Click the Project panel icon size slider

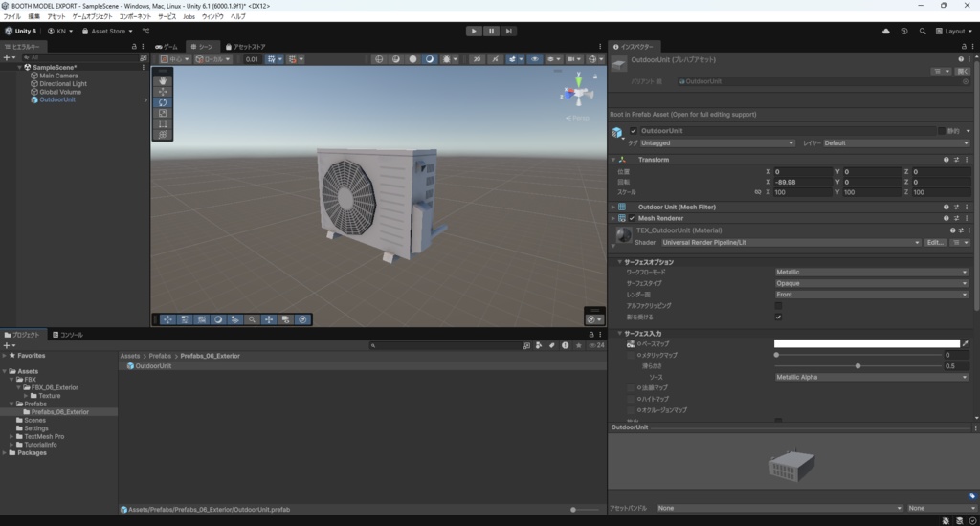[585, 510]
